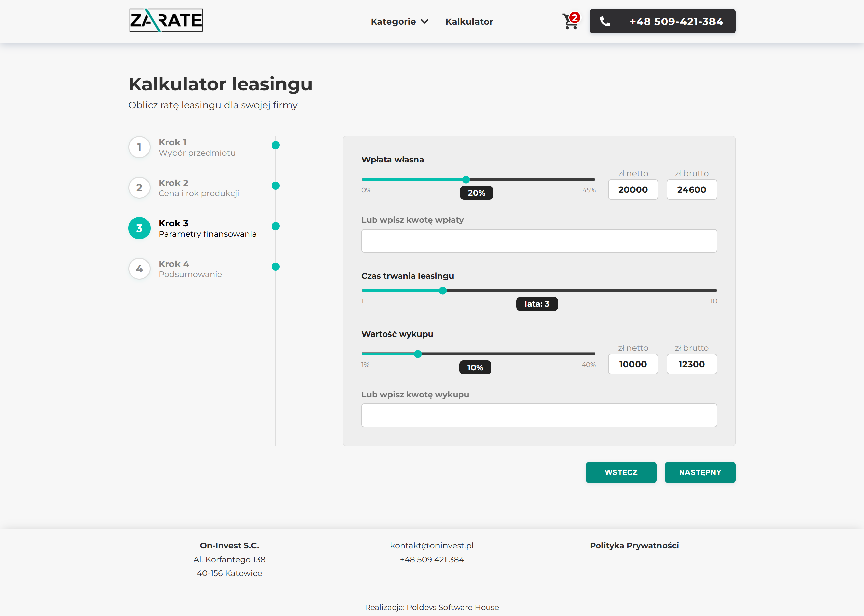This screenshot has height=616, width=864.
Task: Open the Kalkulator menu item
Action: tap(469, 22)
